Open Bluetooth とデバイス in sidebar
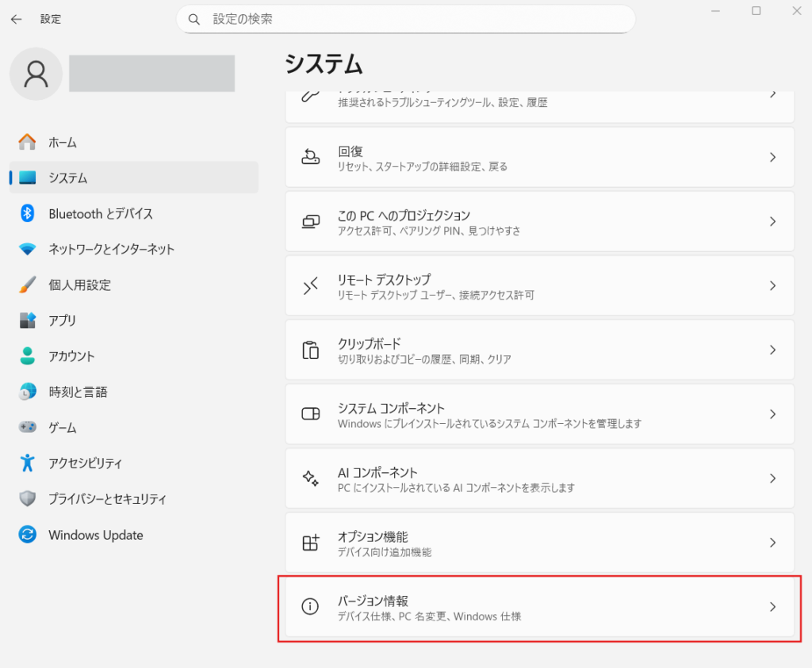 101,214
